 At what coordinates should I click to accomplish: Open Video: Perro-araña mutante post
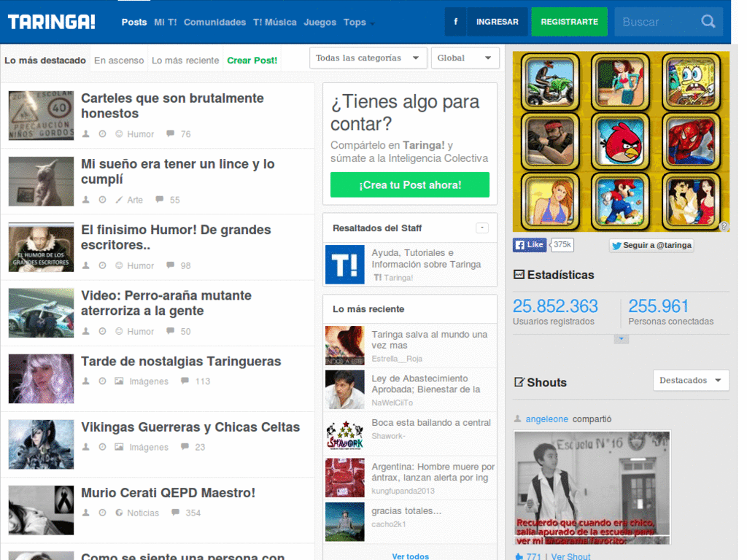click(x=166, y=303)
